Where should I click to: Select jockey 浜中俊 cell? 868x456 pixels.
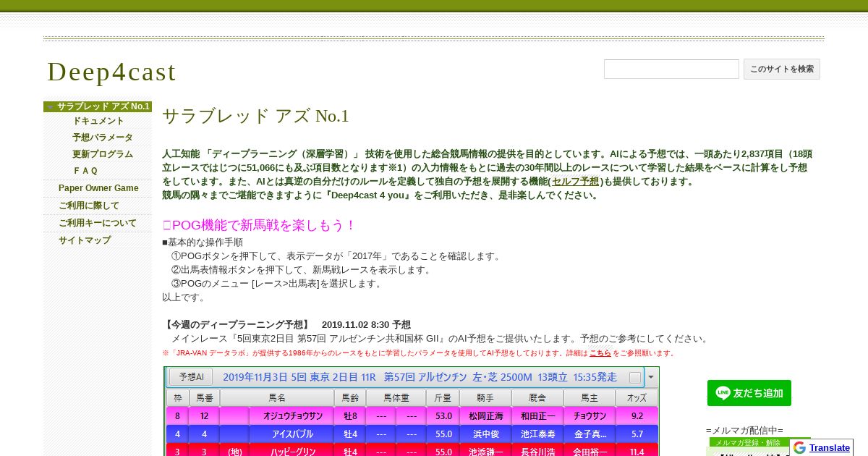(485, 434)
